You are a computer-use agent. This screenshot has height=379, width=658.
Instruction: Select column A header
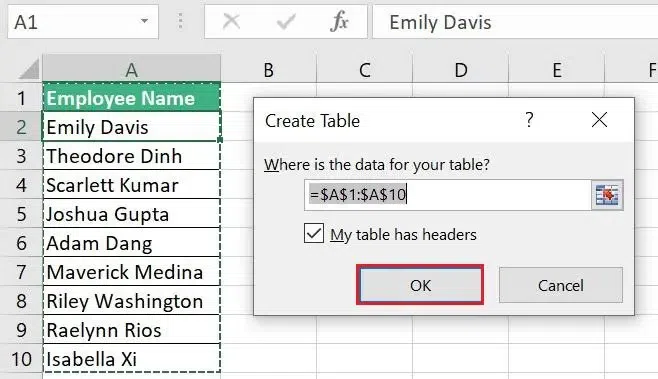(131, 69)
